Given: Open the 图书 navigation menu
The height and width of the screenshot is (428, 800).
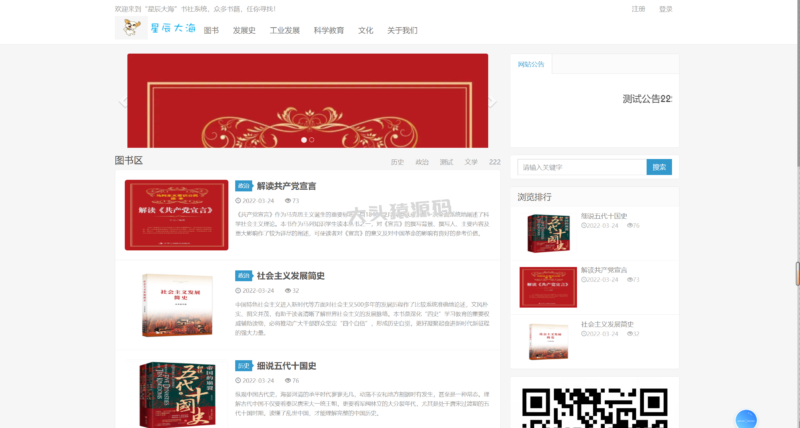Looking at the screenshot, I should [x=211, y=30].
